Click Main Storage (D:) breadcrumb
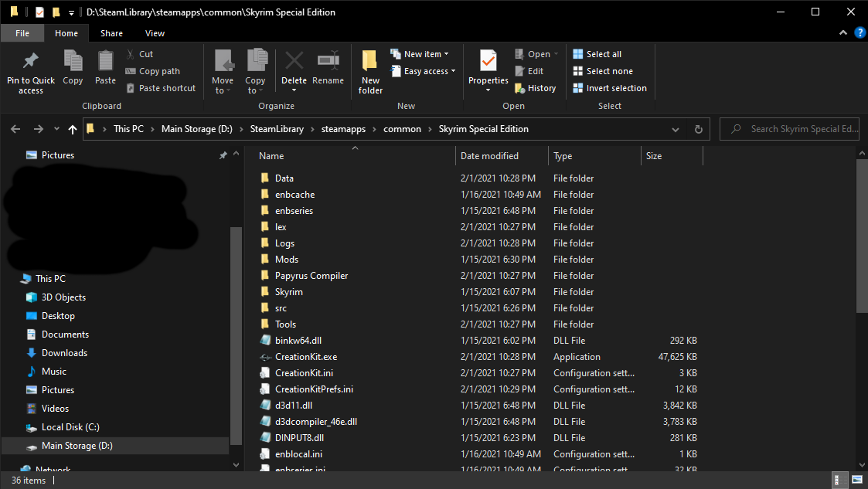Viewport: 868px width, 489px height. pos(196,129)
